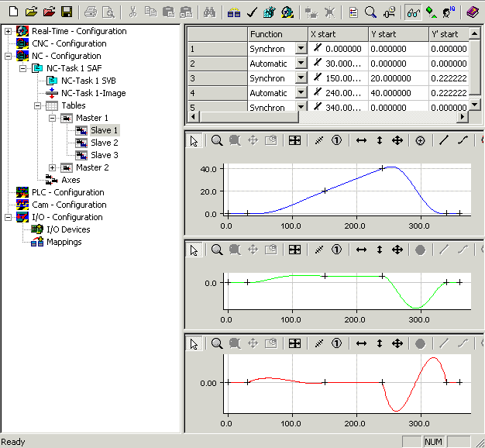
Task: Click circled plus insert-point icon in position graph
Action: click(x=420, y=141)
